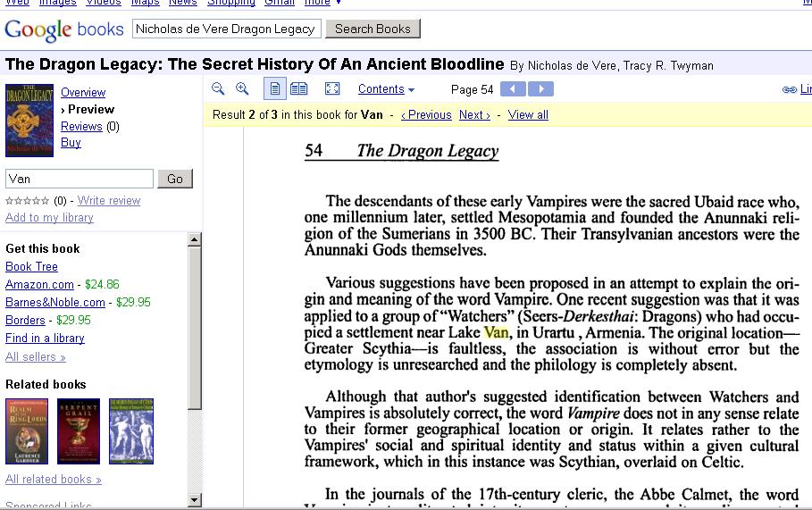Open Amazon.com seller link
Screen dimensions: 812x510
point(39,284)
